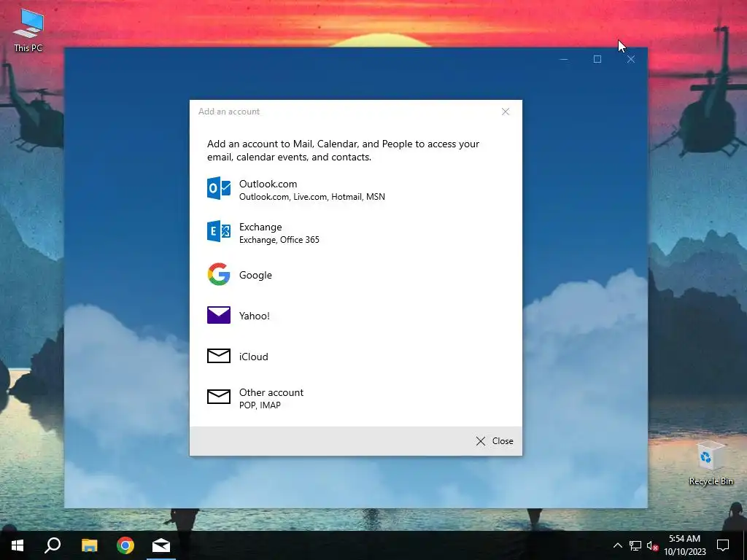
Task: Click the Close button in dialog footer
Action: pos(495,441)
